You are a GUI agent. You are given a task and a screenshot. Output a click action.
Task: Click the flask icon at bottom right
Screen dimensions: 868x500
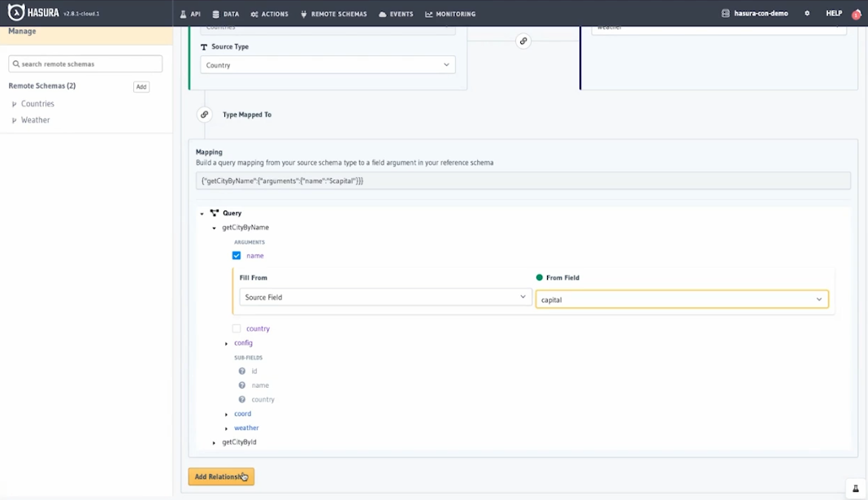[x=855, y=489]
